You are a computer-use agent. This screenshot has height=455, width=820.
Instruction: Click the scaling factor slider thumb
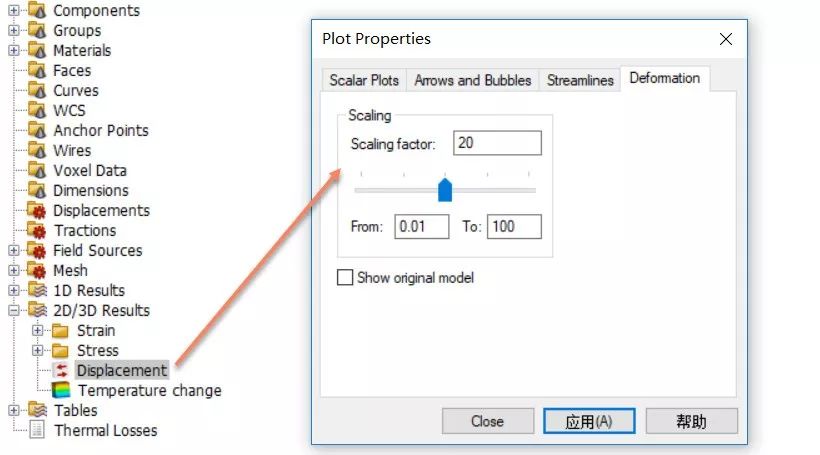(445, 190)
